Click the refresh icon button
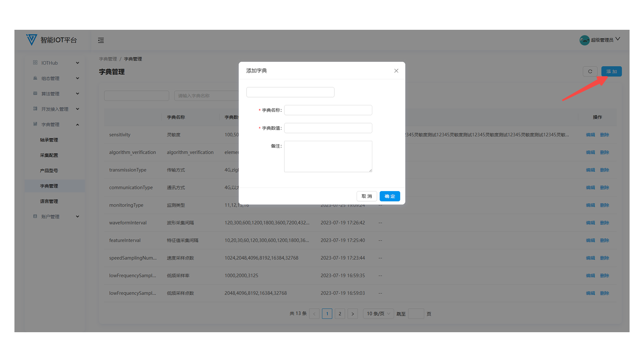Screen dimensions: 644x362 click(590, 71)
